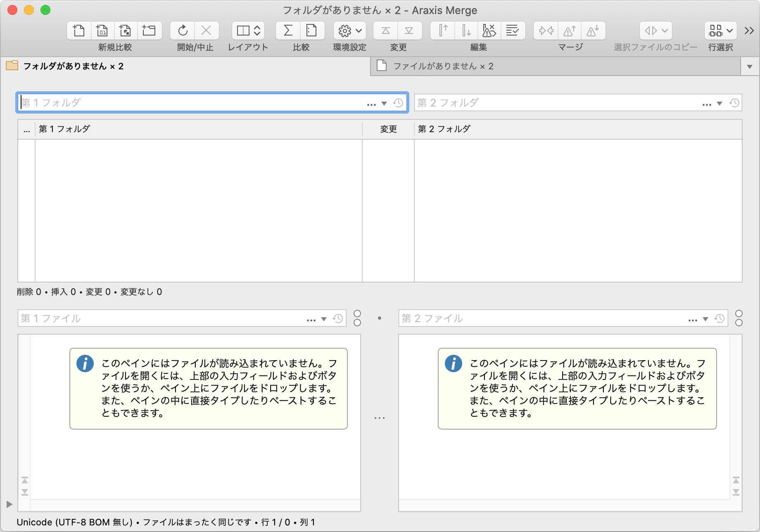Select upper circle button beside 第 2 ファイル field
Screen dimensions: 760x532
(x=739, y=314)
